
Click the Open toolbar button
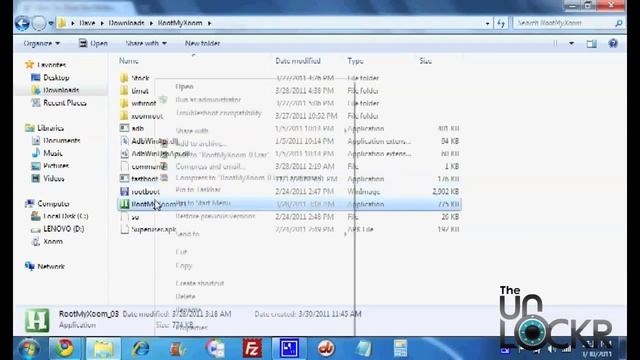pos(93,43)
